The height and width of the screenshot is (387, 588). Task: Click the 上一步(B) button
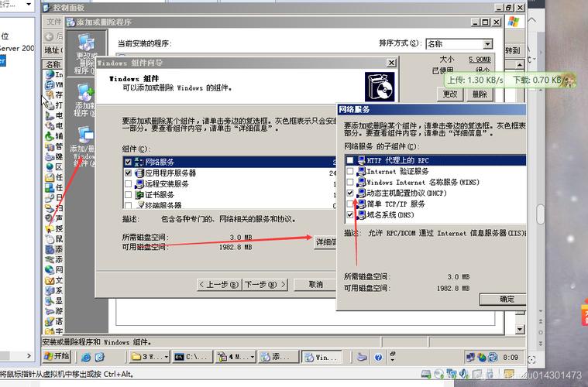point(219,285)
